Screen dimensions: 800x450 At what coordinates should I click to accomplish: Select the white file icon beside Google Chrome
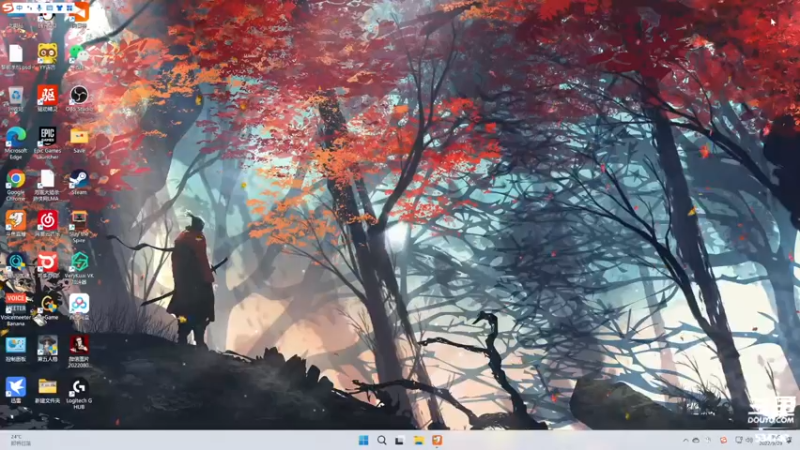(x=47, y=180)
